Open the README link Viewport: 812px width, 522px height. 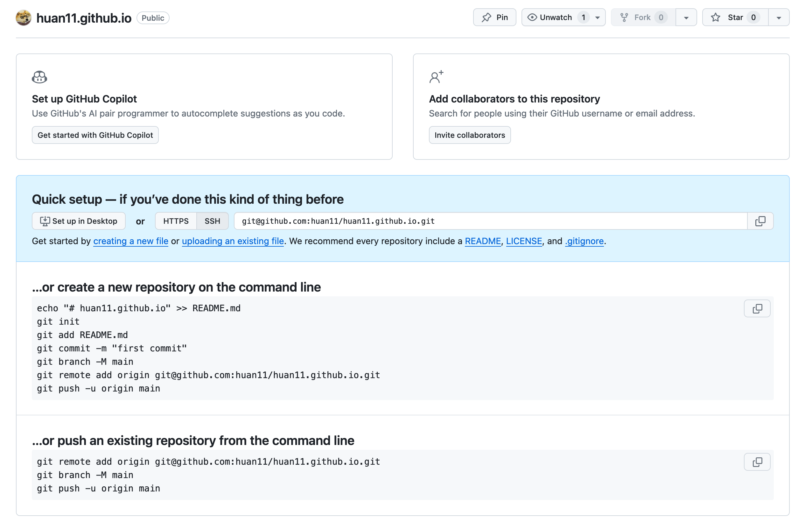tap(482, 241)
